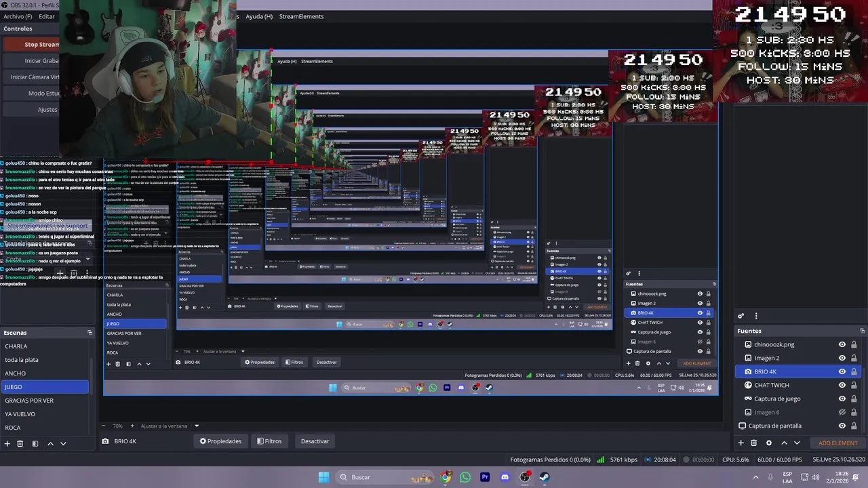Open Premiere Pro from the taskbar
Image resolution: width=868 pixels, height=488 pixels.
tap(485, 477)
